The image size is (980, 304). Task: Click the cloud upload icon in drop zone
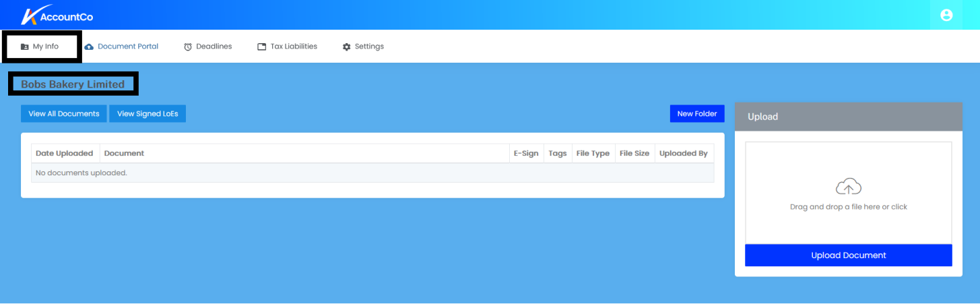tap(848, 187)
